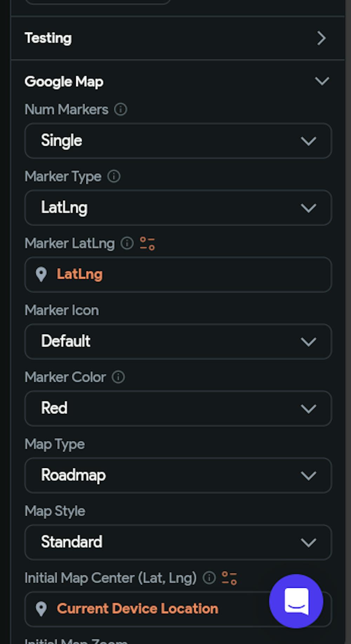Click the Testing section header
The height and width of the screenshot is (644, 351).
coord(48,38)
